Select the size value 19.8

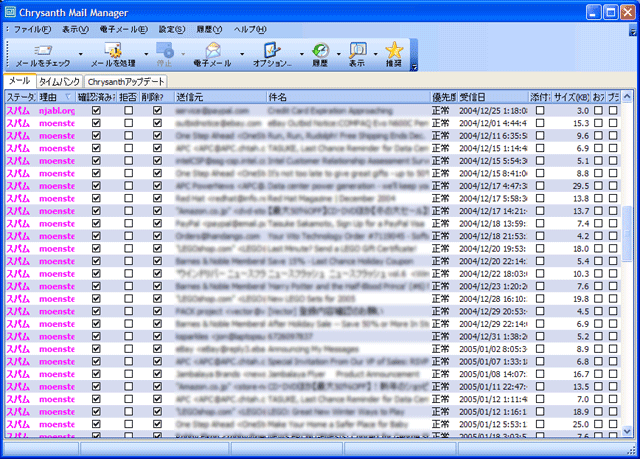coord(580,299)
